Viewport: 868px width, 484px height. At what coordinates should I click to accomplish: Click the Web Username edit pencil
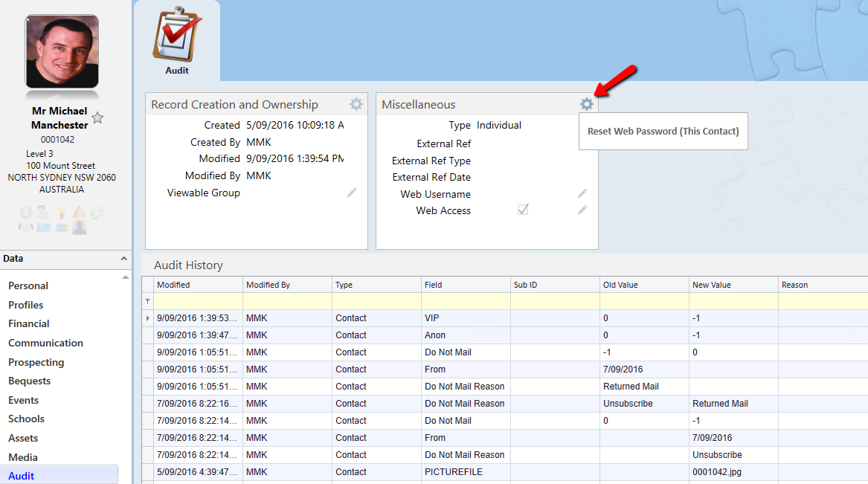click(582, 194)
